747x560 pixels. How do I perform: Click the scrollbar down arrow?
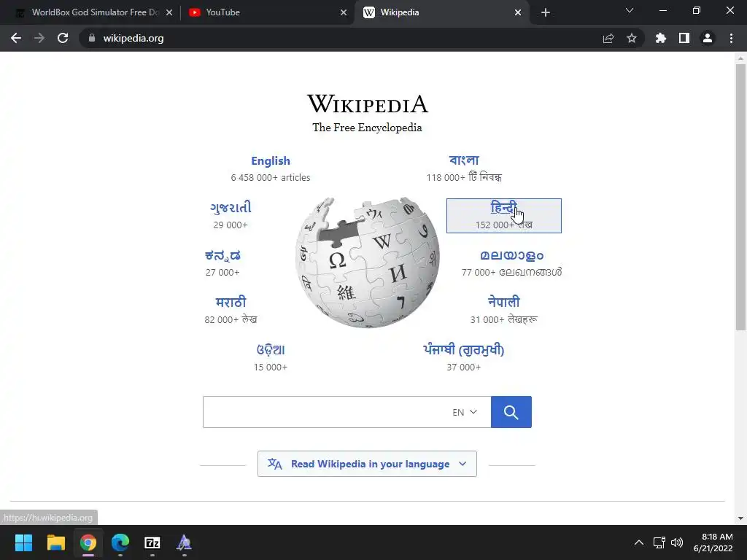(740, 518)
